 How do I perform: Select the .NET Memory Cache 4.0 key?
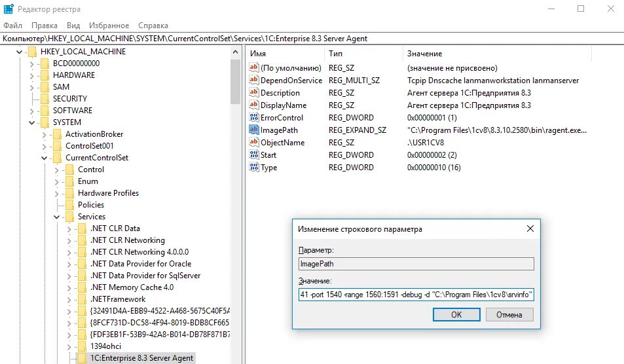[132, 287]
